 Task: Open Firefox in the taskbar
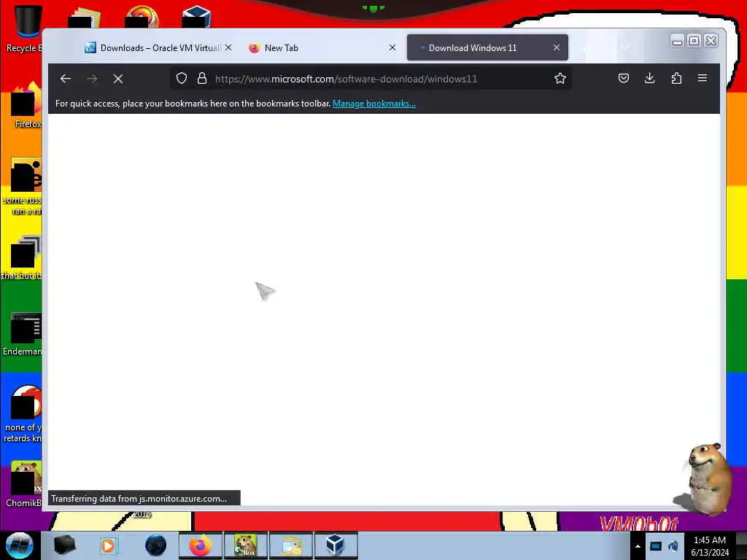[x=200, y=545]
